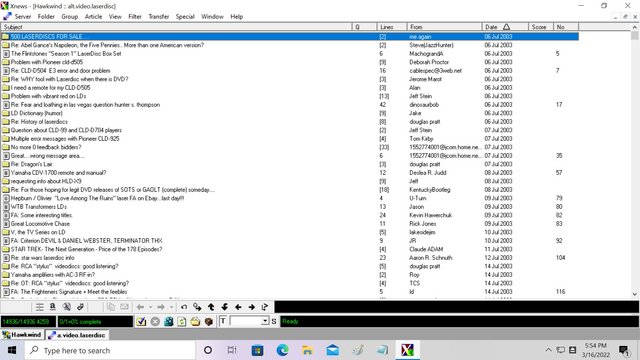The height and width of the screenshot is (360, 640).
Task: Toggle the S button after the filter box
Action: [273, 321]
